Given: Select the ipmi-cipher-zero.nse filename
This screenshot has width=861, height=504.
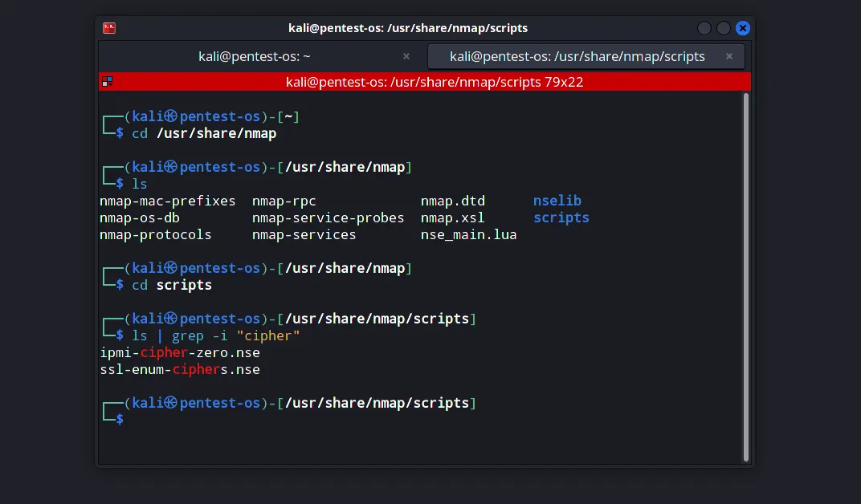Looking at the screenshot, I should point(179,352).
